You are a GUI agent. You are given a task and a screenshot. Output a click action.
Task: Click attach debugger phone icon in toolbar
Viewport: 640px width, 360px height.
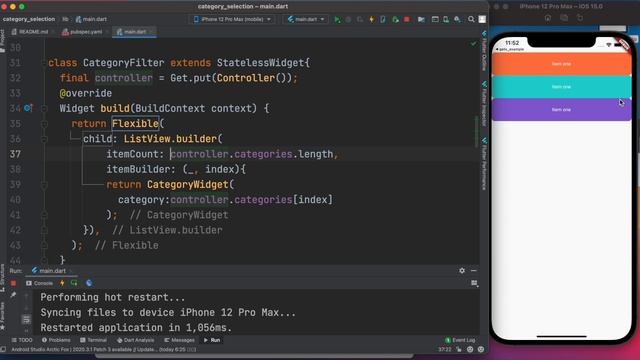click(383, 19)
